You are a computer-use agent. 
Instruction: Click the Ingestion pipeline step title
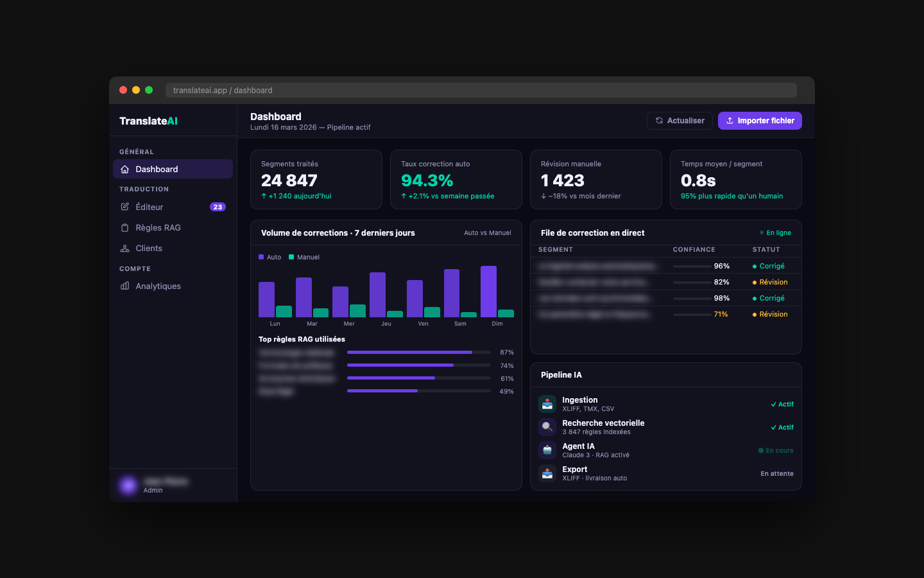point(580,400)
